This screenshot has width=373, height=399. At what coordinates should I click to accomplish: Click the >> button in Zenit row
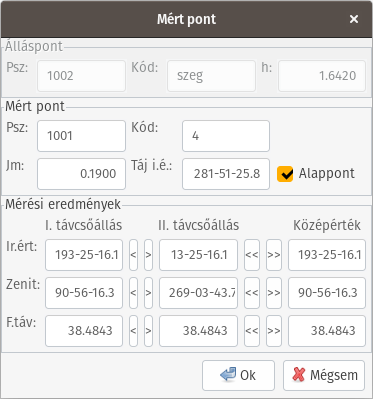click(274, 293)
